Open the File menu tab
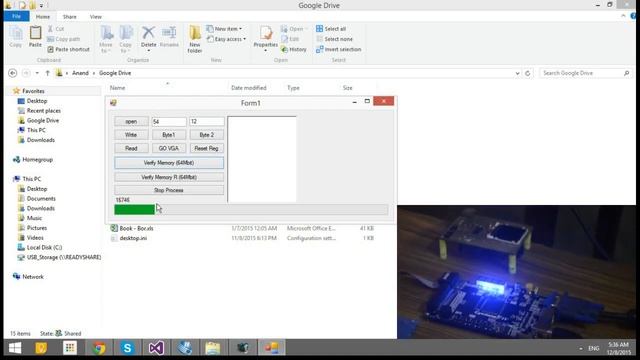 click(x=16, y=16)
